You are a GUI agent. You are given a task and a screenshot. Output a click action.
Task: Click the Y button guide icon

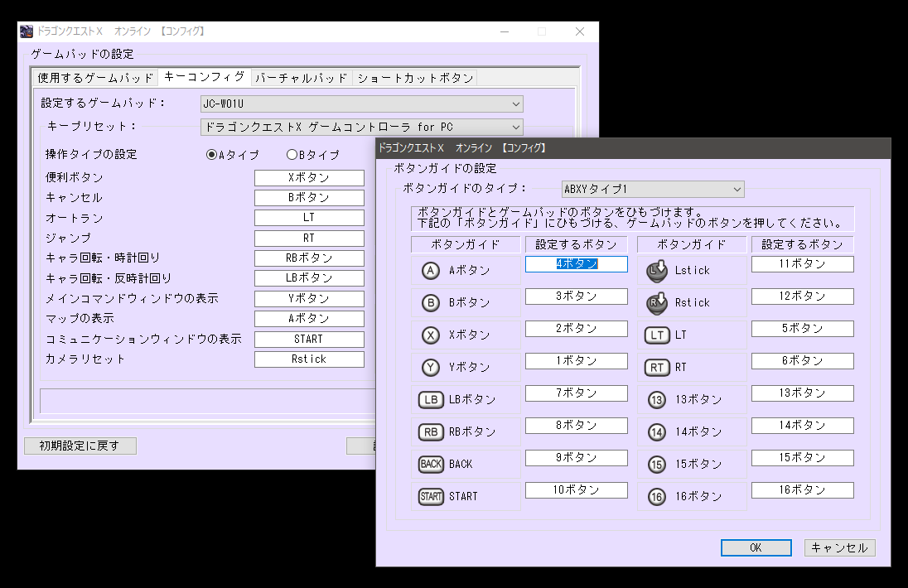(431, 367)
